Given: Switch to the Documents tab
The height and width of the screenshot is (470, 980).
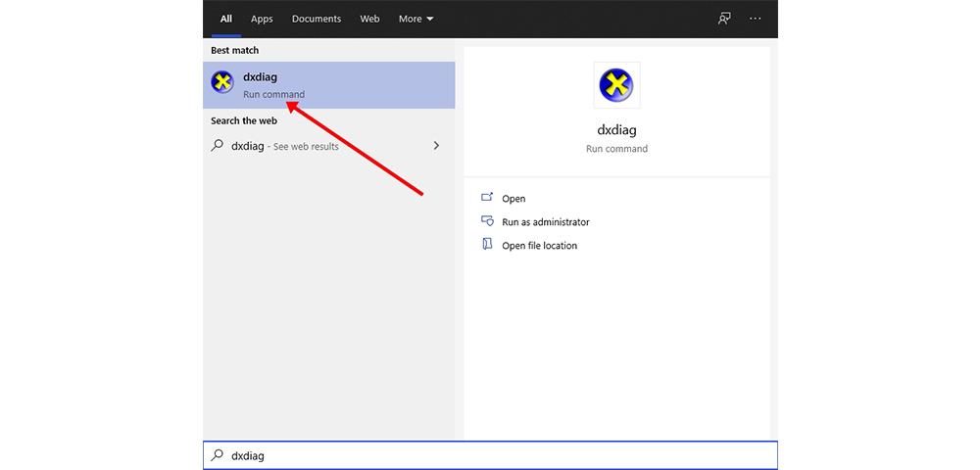Looking at the screenshot, I should [317, 19].
